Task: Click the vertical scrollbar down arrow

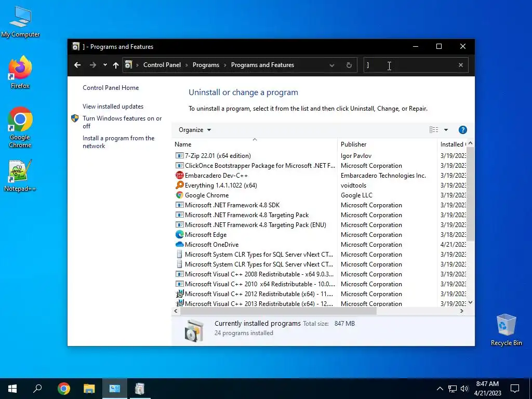Action: [x=470, y=302]
